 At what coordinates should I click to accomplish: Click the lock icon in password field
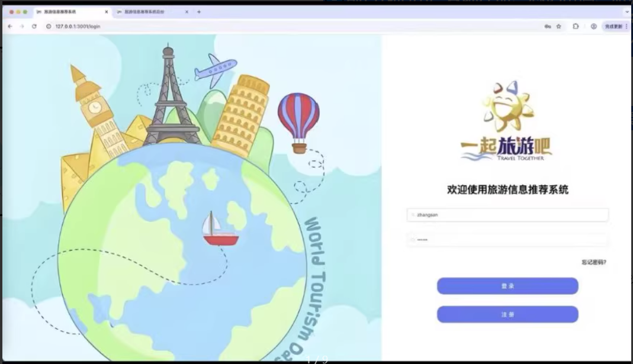[x=413, y=240]
